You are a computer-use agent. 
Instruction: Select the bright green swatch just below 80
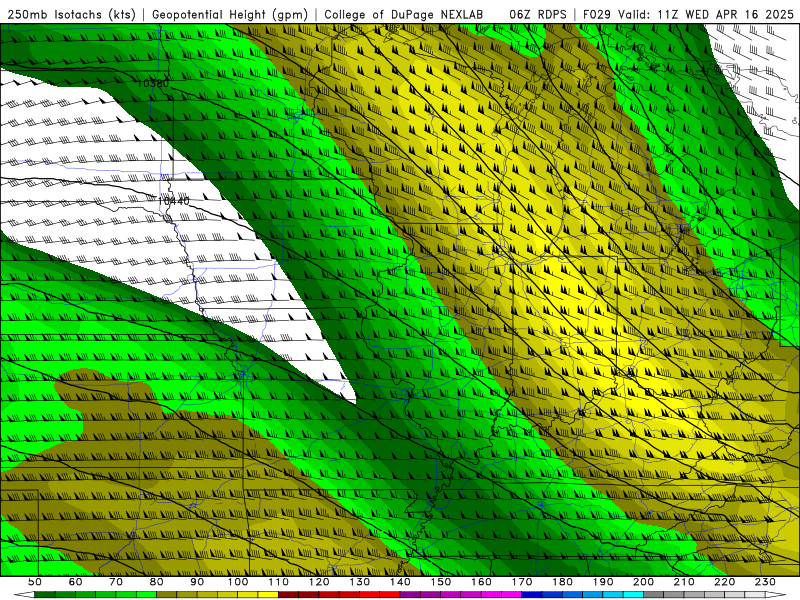146,595
